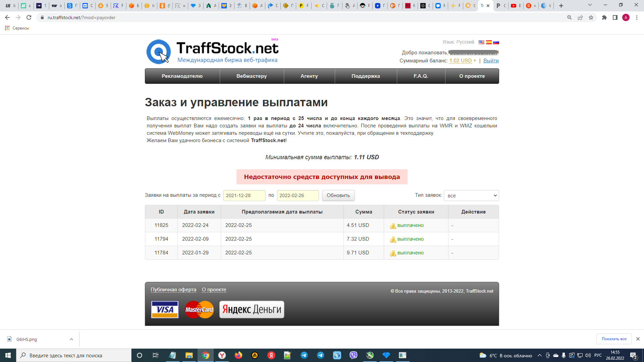Click the Сумма column header
644x362 pixels.
point(364,212)
